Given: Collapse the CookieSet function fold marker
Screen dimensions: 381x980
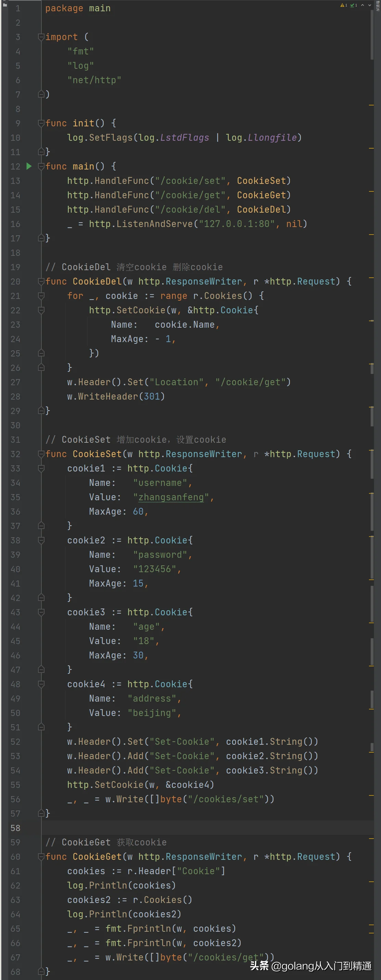Looking at the screenshot, I should click(41, 454).
